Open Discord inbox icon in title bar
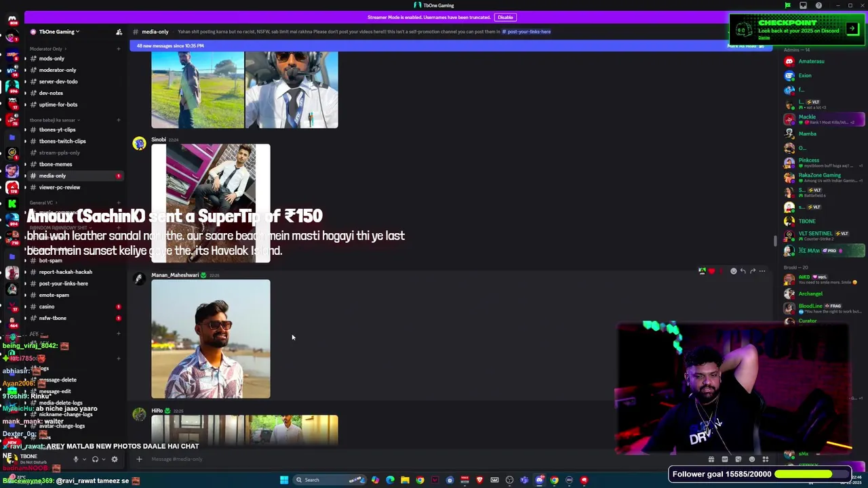868x488 pixels. click(x=803, y=5)
